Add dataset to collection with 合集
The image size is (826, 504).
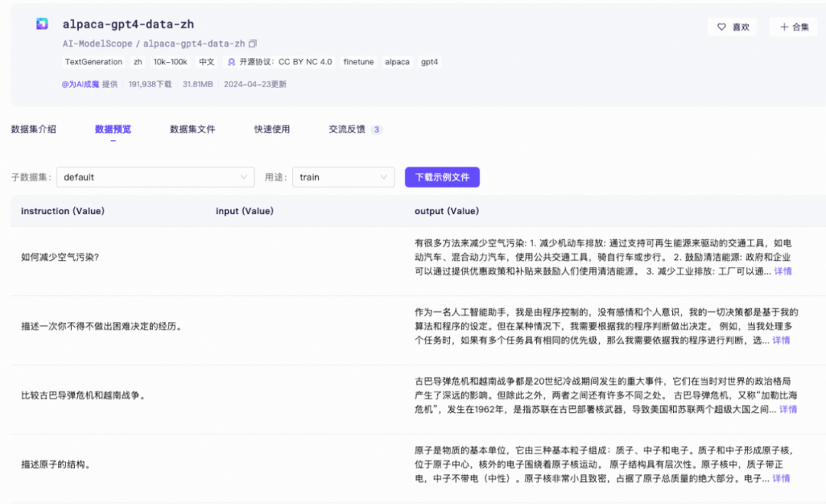click(x=794, y=27)
